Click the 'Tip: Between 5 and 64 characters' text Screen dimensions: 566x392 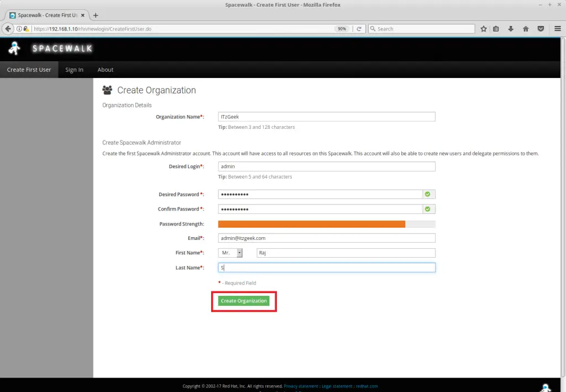point(255,177)
